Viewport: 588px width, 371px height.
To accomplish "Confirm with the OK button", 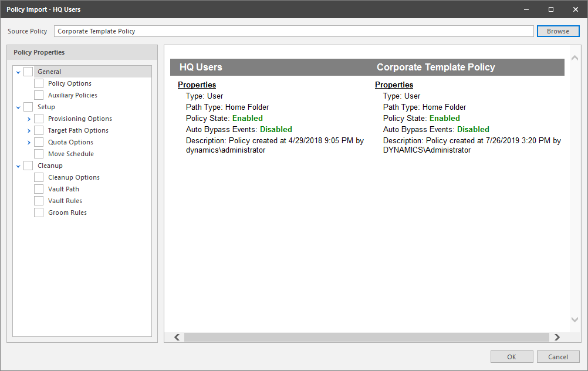I will [x=512, y=357].
